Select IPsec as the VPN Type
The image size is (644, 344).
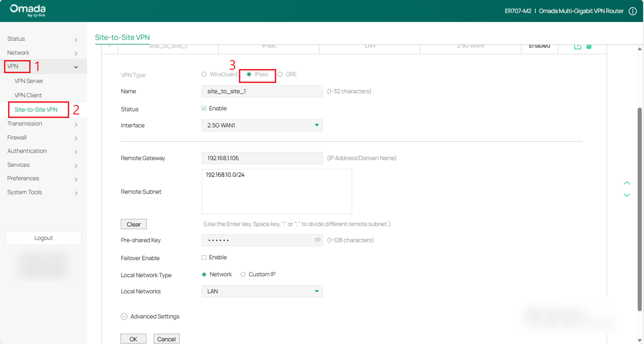(249, 74)
